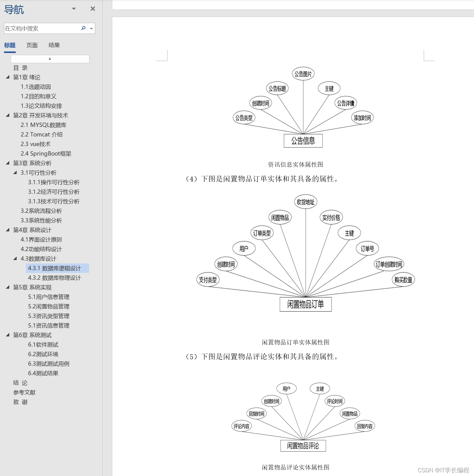Jump to 3.1.1操作可行性分析
Screen dimensions: 474x476
point(54,182)
